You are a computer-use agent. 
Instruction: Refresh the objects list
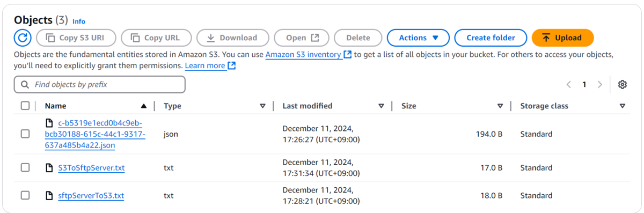click(x=23, y=38)
